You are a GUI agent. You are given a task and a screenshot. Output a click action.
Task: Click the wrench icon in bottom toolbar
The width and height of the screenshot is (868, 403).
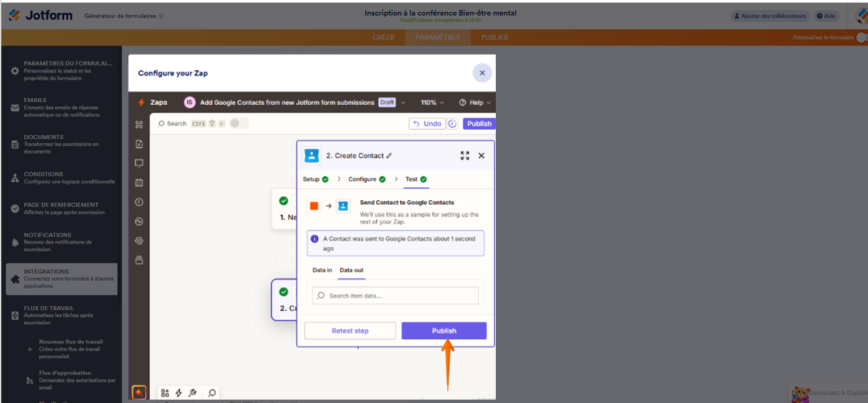pos(193,393)
